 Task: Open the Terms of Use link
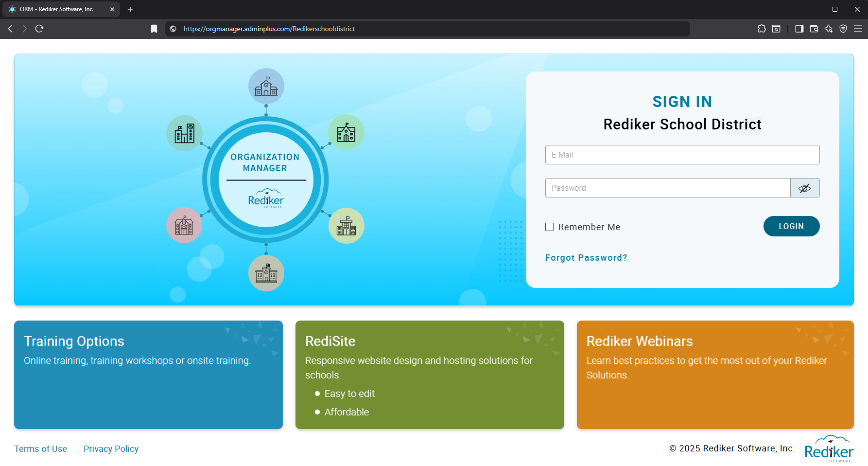pos(41,449)
